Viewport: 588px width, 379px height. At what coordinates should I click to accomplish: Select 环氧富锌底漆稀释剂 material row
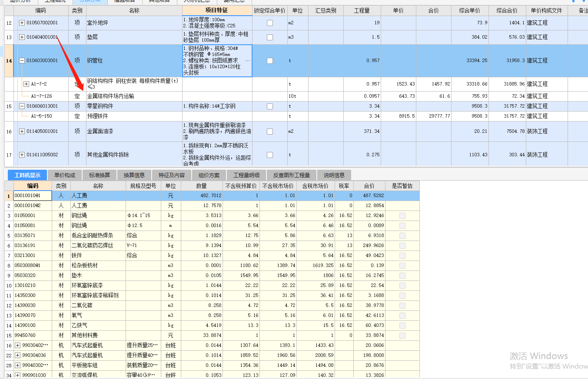point(212,295)
